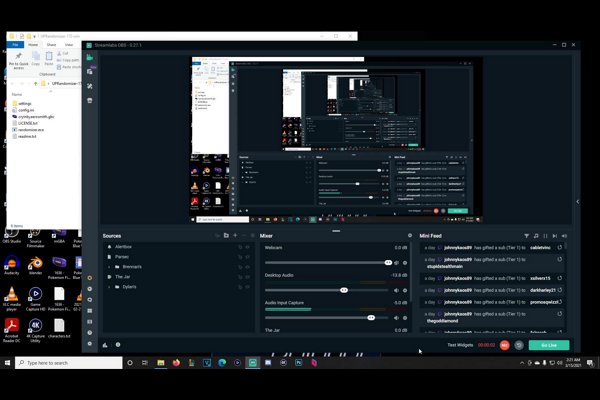Launch VLC media player desktop shortcut
The width and height of the screenshot is (600, 400).
tap(12, 296)
